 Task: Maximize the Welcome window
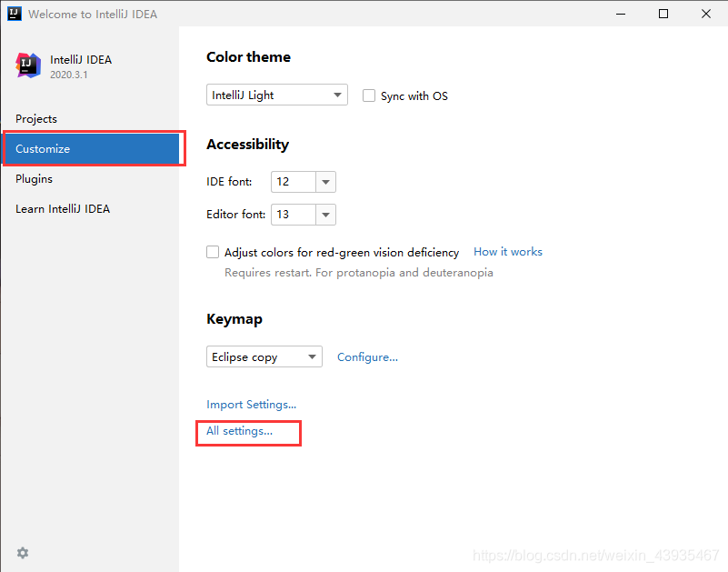coord(663,14)
